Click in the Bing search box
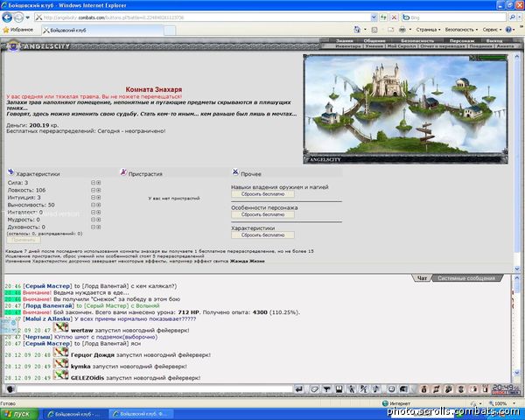This screenshot has height=420, width=525. point(454,17)
